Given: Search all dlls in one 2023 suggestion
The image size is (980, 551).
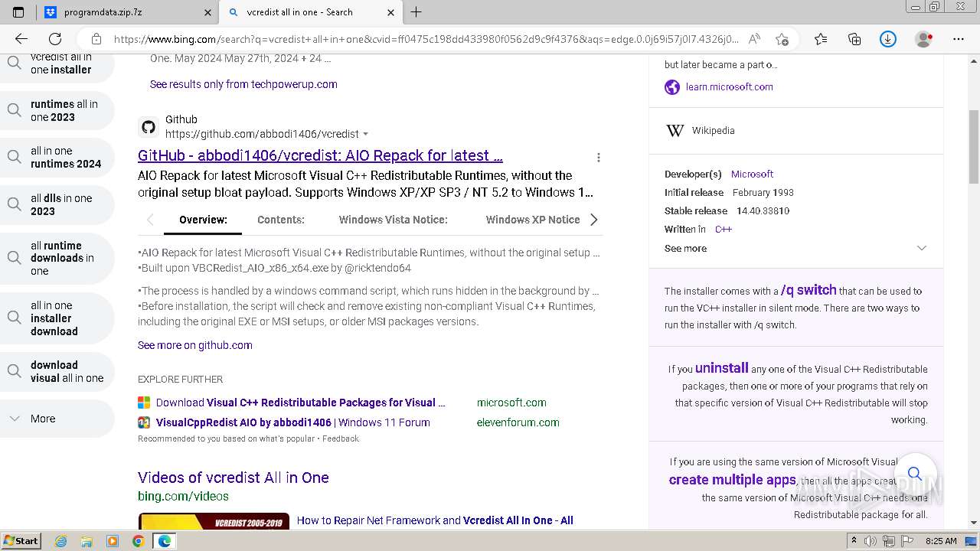Looking at the screenshot, I should point(57,204).
